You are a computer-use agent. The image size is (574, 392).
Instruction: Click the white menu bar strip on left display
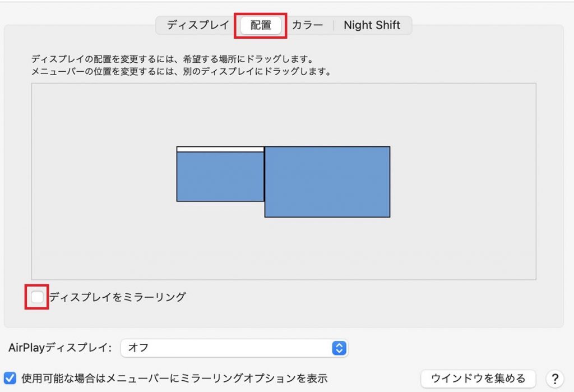220,149
